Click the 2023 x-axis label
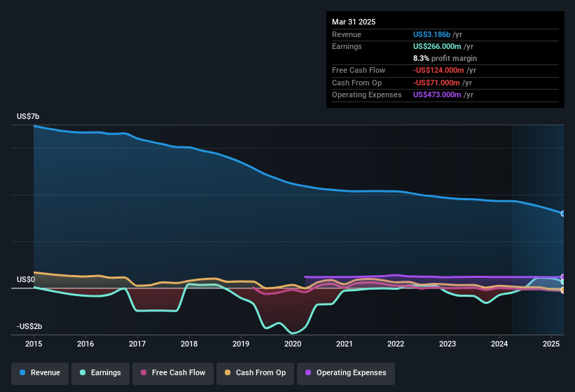 point(448,344)
